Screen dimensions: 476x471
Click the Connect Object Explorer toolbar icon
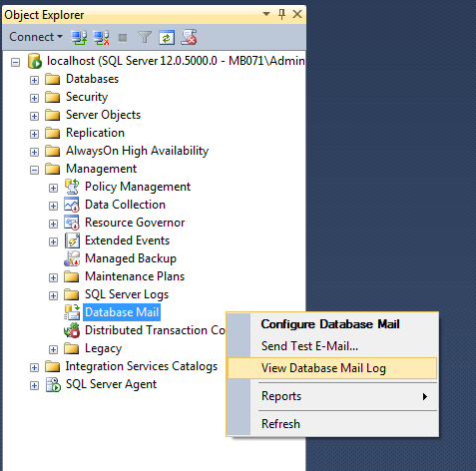pyautogui.click(x=79, y=37)
